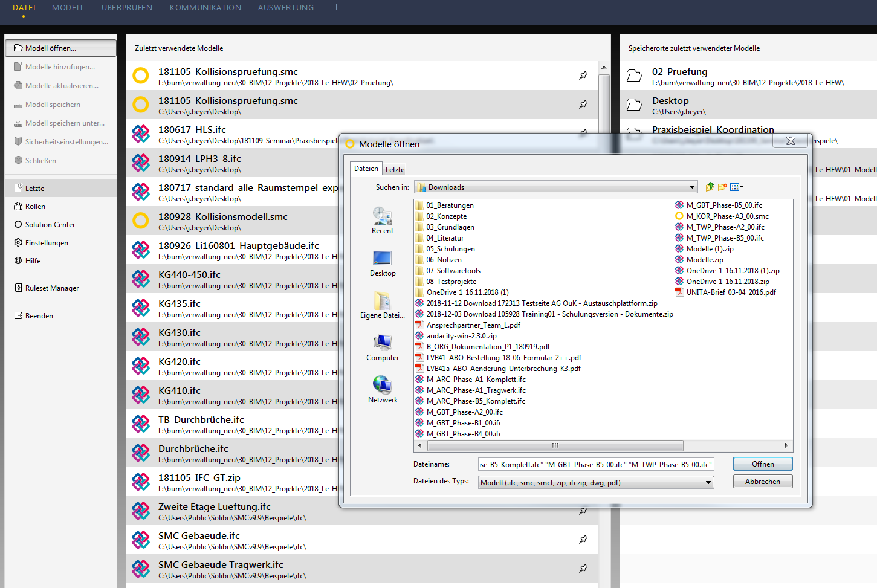Viewport: 877px width, 588px height.
Task: Select Eigene Dateien shortcut in dialog
Action: [x=383, y=306]
